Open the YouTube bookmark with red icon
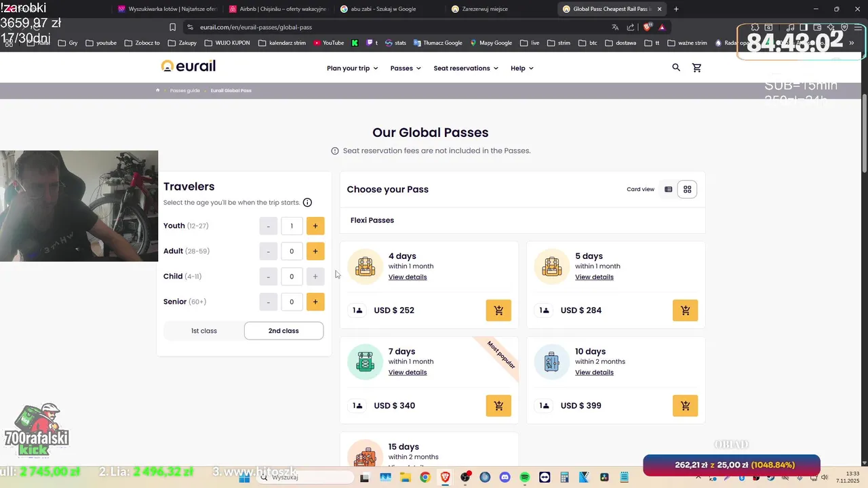This screenshot has width=868, height=488. [329, 43]
